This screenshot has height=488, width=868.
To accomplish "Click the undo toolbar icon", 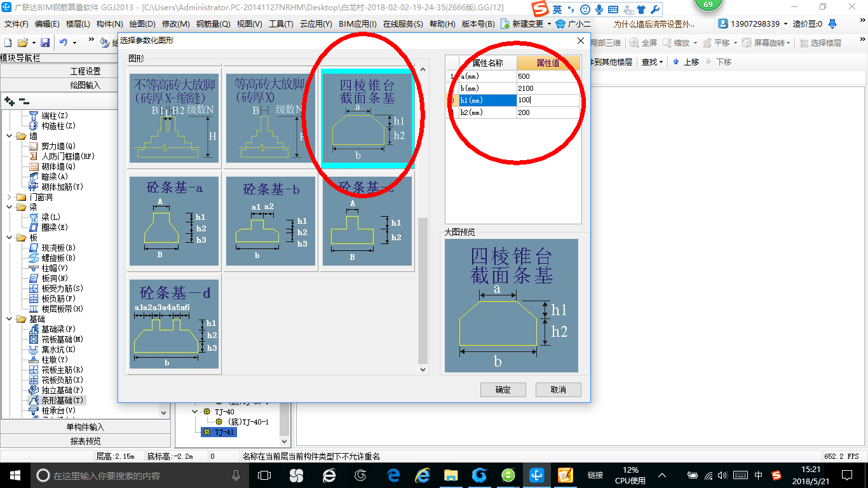I will click(x=64, y=43).
